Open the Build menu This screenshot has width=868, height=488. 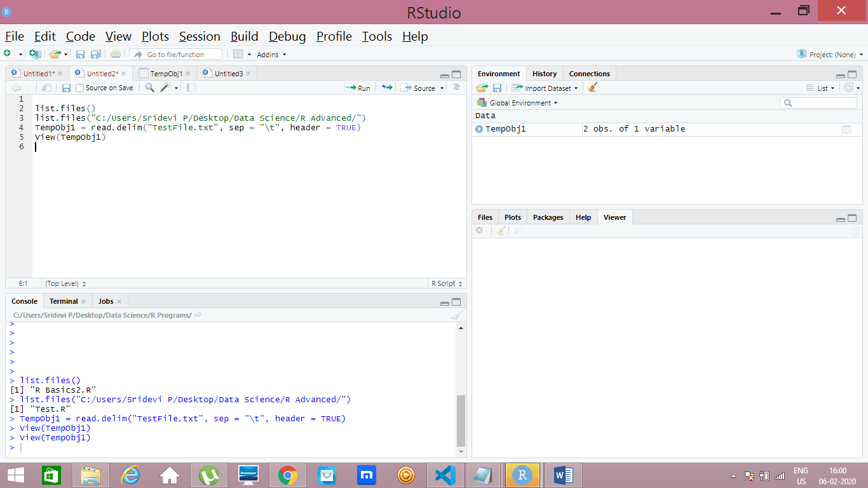pos(245,36)
